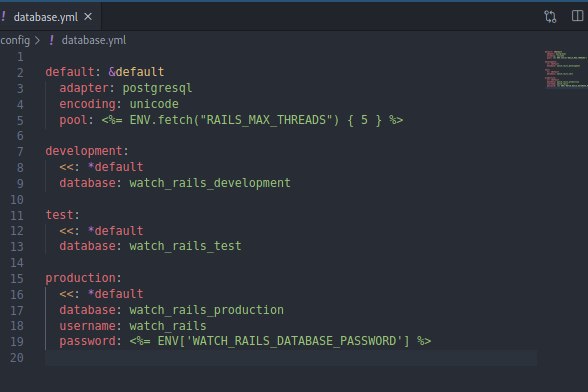Click the RAILS_MAX_THREADS string
588x392 pixels.
(x=267, y=120)
